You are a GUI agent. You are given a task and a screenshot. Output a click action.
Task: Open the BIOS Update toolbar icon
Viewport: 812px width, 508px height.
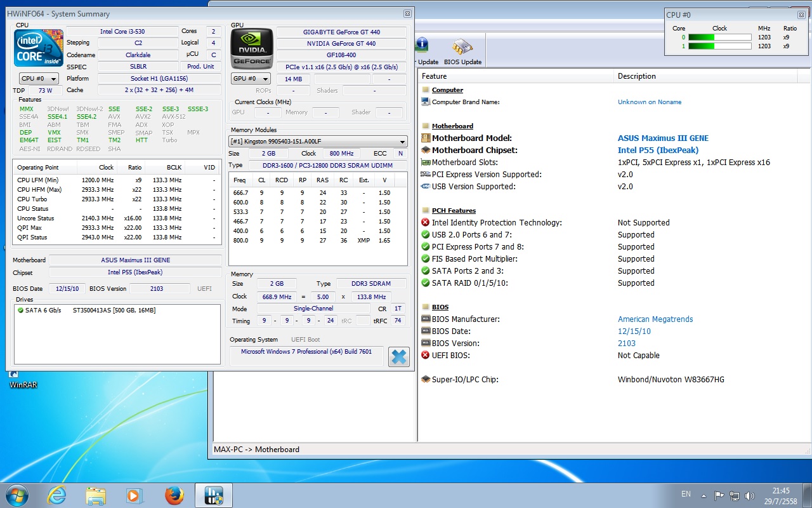coord(462,51)
